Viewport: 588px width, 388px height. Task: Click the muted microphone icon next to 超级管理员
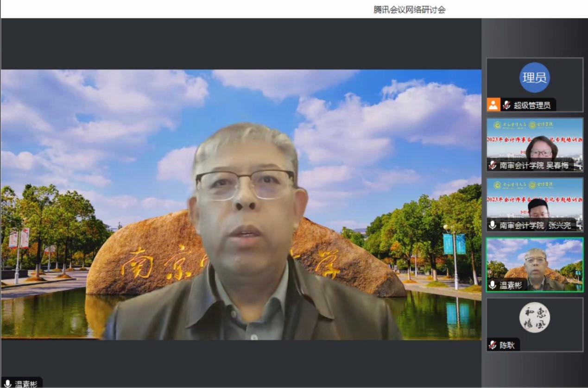click(507, 105)
